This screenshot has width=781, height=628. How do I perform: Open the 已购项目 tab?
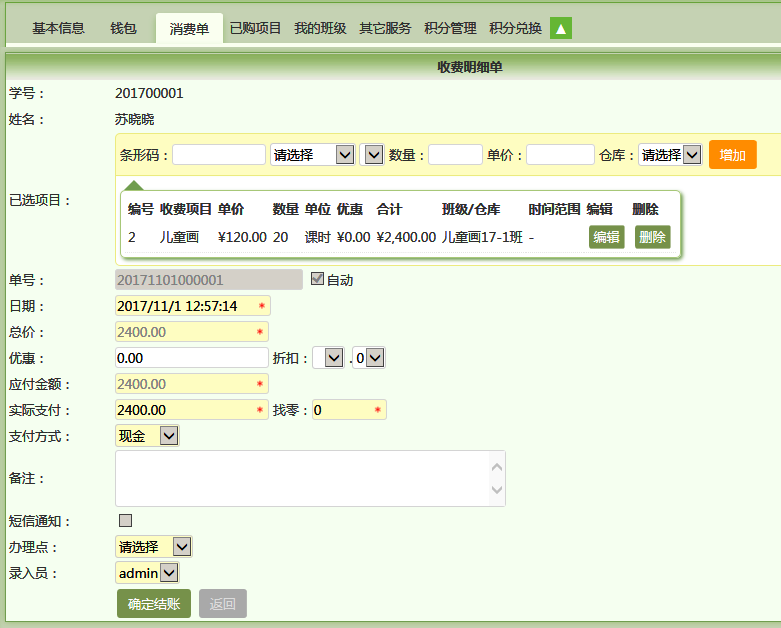point(255,29)
